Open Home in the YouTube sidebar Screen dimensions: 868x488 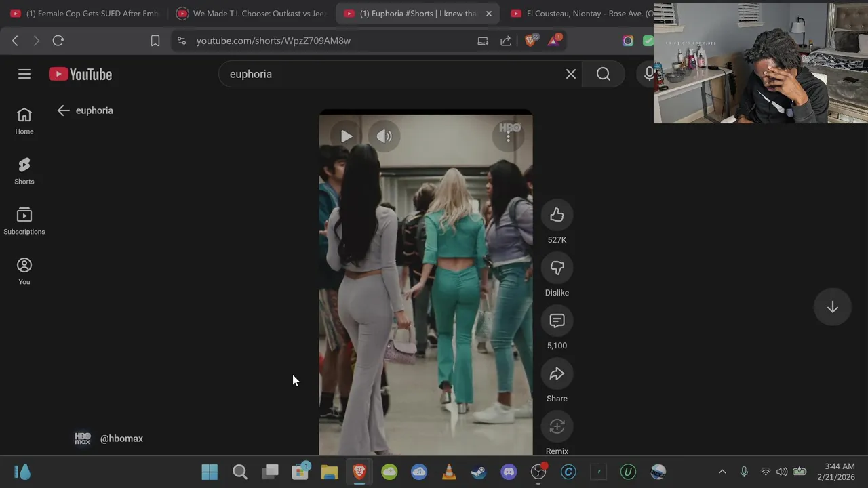tap(24, 121)
